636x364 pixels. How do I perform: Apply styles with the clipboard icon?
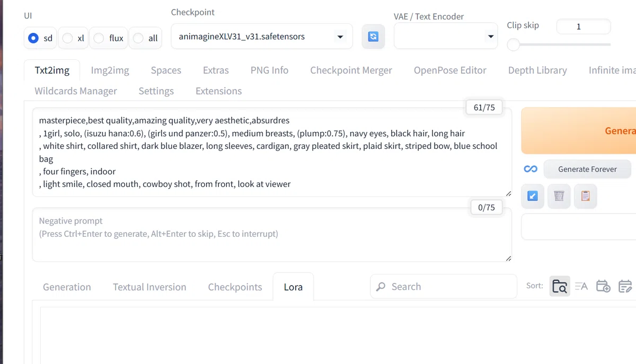(x=585, y=196)
